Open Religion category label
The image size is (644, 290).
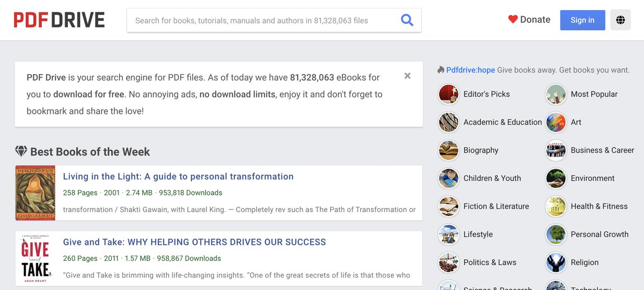pyautogui.click(x=585, y=262)
